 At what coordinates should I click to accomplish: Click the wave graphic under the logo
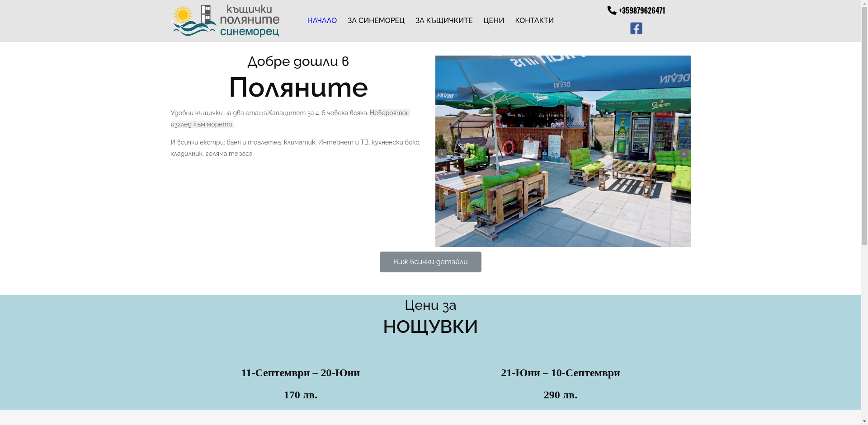[194, 31]
